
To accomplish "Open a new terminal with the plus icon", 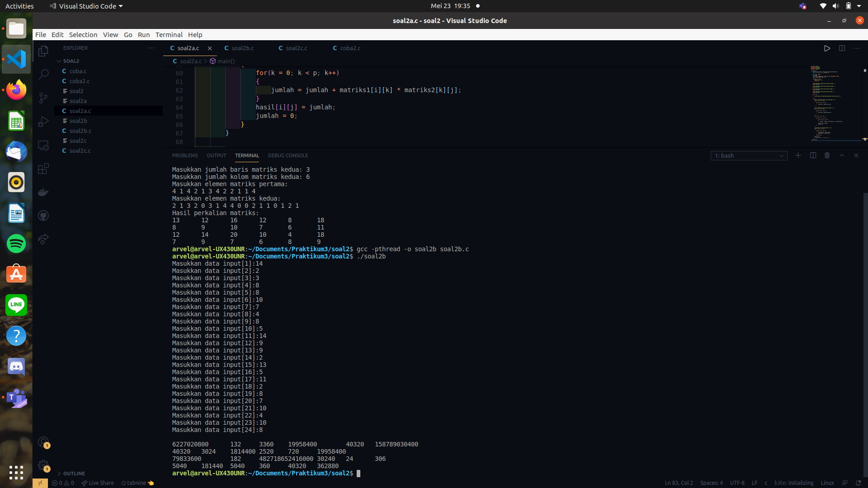I will (798, 155).
